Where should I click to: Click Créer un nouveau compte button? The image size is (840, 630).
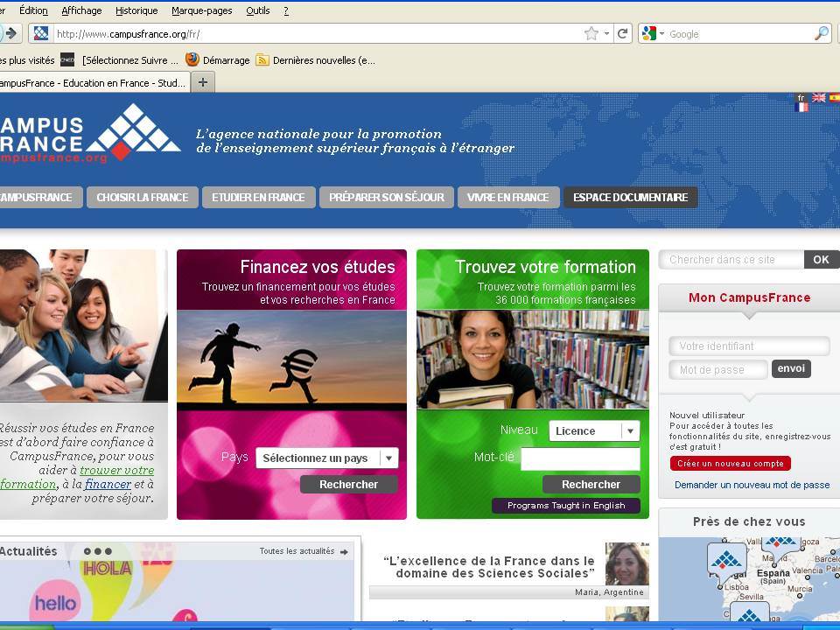[x=730, y=464]
